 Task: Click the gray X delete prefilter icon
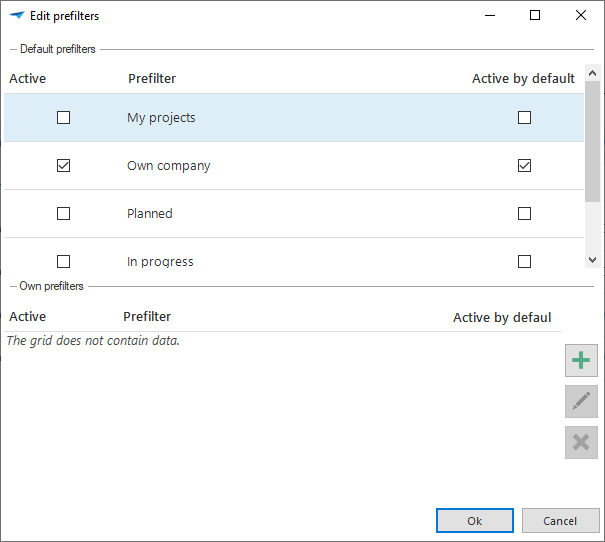tap(581, 442)
